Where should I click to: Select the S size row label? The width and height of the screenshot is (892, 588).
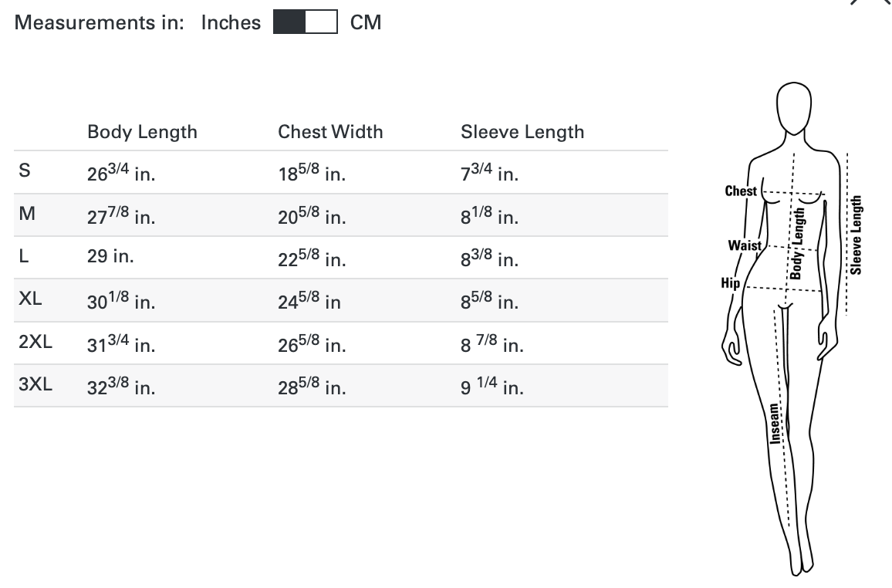tap(25, 171)
